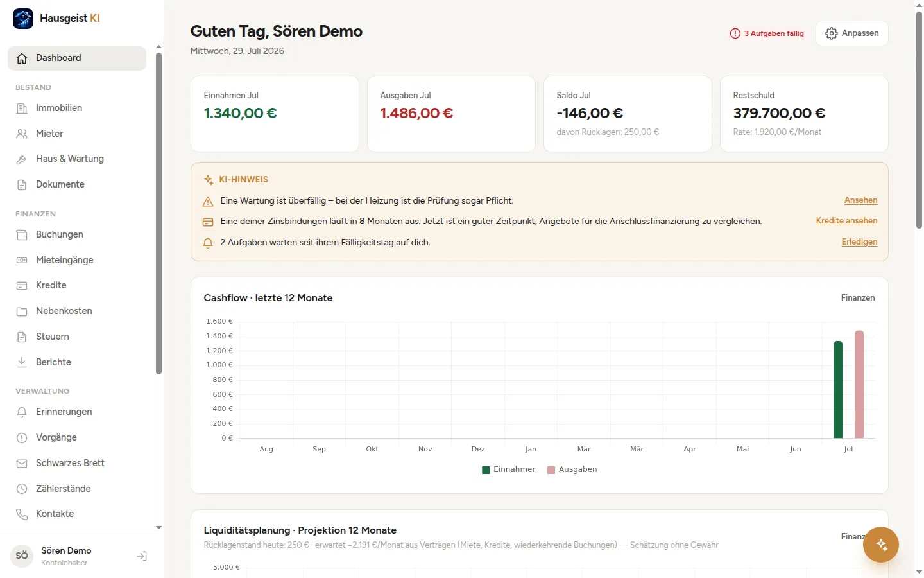Click the Steuern document icon
Screen dimensions: 924x578
click(x=22, y=337)
